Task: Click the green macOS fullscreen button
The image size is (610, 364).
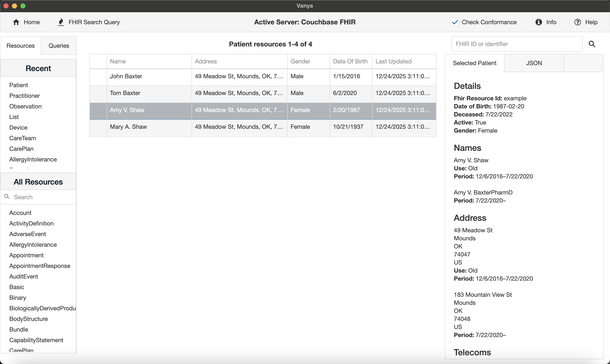Action: click(23, 6)
